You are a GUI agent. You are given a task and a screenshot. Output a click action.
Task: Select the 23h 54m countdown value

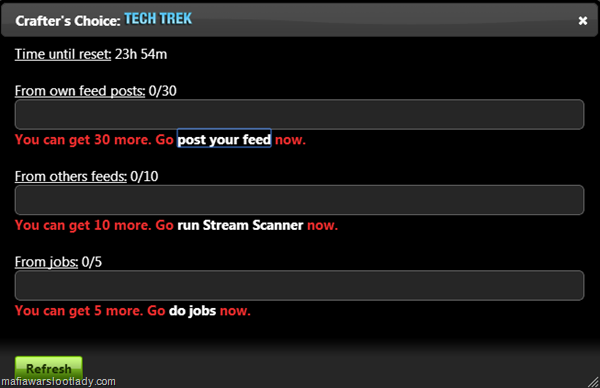pyautogui.click(x=141, y=54)
